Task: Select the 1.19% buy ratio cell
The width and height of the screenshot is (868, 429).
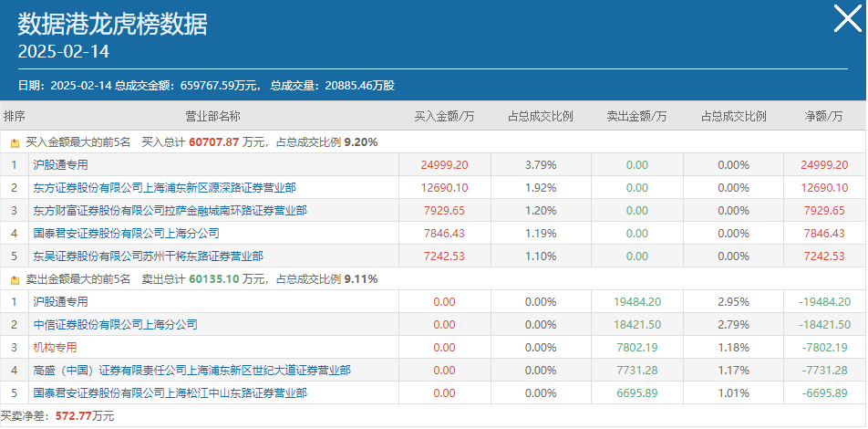Action: [541, 234]
